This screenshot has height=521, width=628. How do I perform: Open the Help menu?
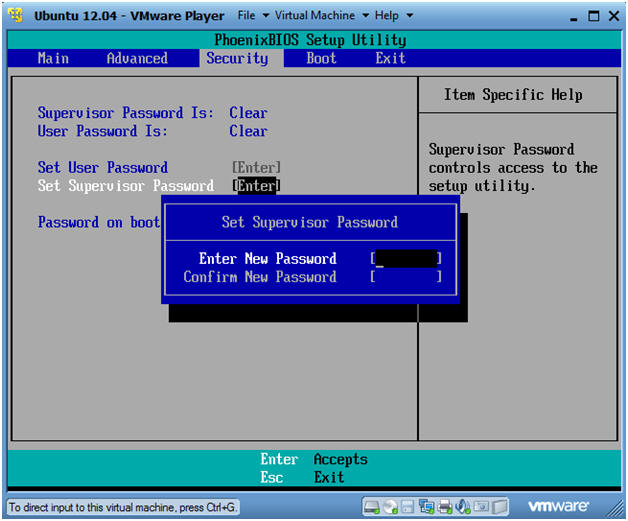pos(386,15)
